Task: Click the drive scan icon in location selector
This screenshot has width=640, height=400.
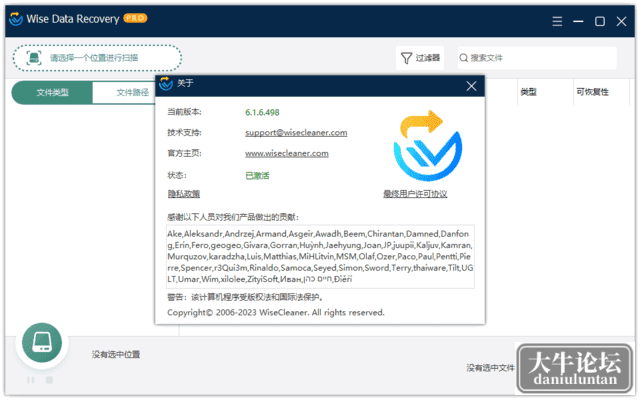Action: (34, 58)
